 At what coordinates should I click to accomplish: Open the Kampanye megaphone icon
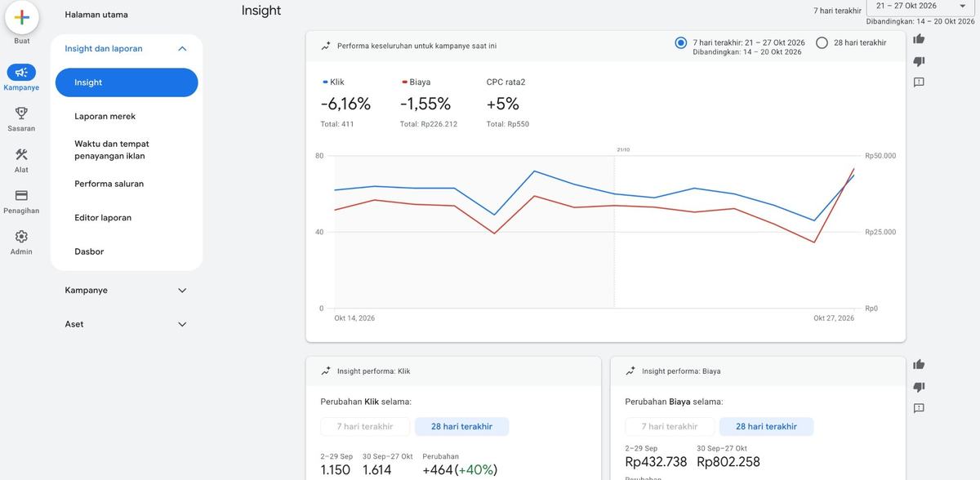click(x=21, y=73)
